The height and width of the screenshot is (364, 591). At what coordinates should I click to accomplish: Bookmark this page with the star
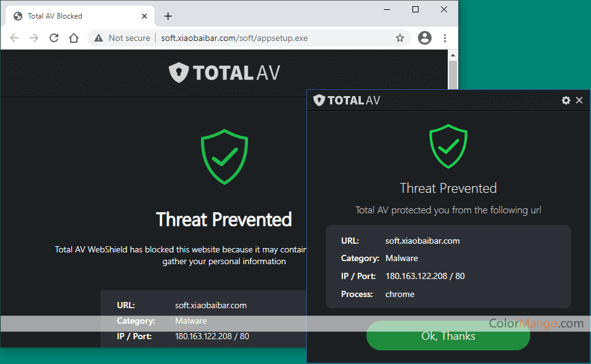(400, 38)
